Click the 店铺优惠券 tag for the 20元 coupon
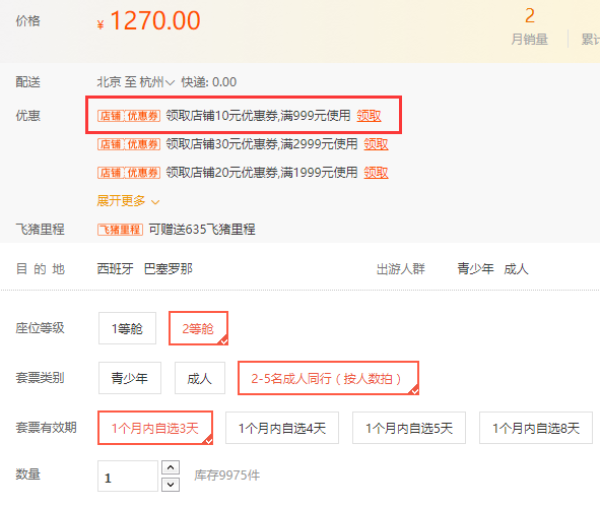This screenshot has width=600, height=506. tap(129, 173)
